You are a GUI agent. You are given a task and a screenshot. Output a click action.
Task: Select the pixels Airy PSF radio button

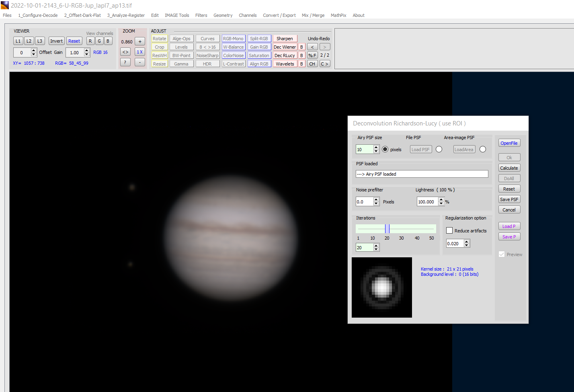pos(385,149)
